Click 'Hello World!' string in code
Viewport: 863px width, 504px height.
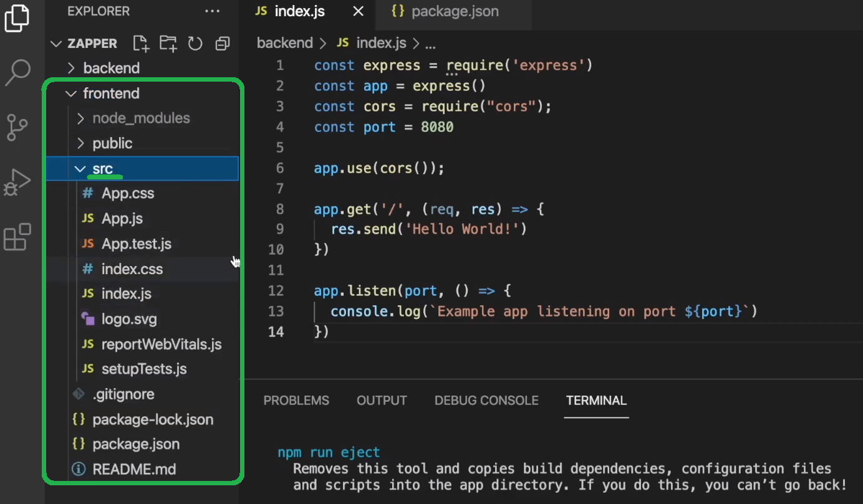462,229
